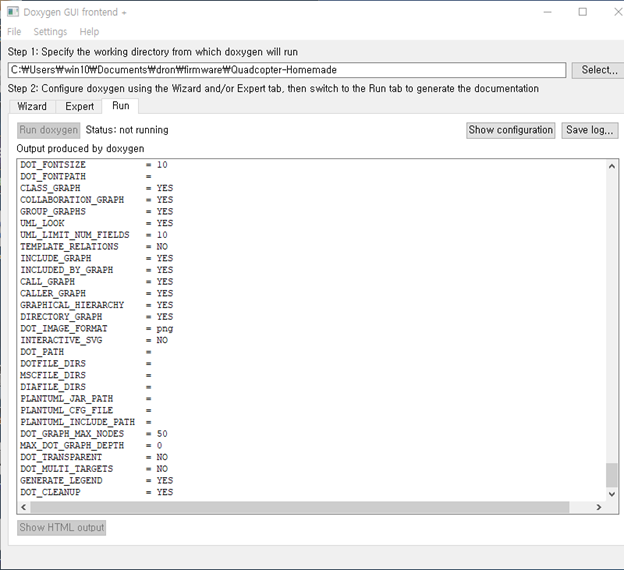624x570 pixels.
Task: Click the DOT_MULTI_TARGETS line
Action: point(94,469)
